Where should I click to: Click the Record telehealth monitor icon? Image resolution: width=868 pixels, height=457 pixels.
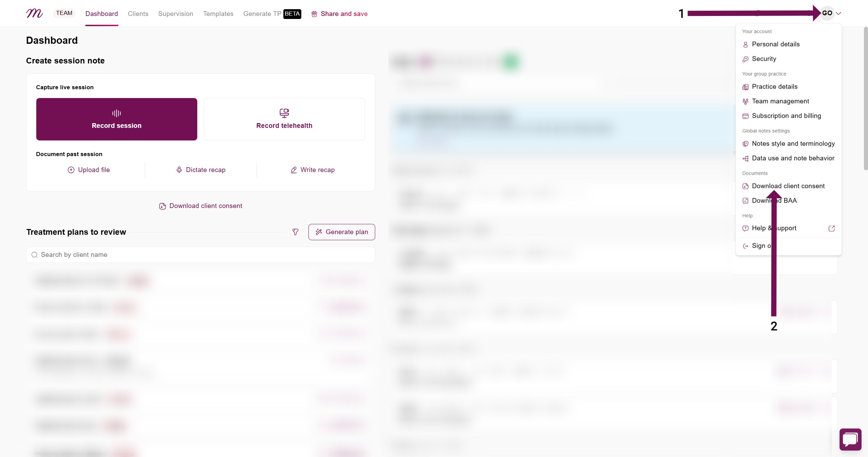coord(284,113)
